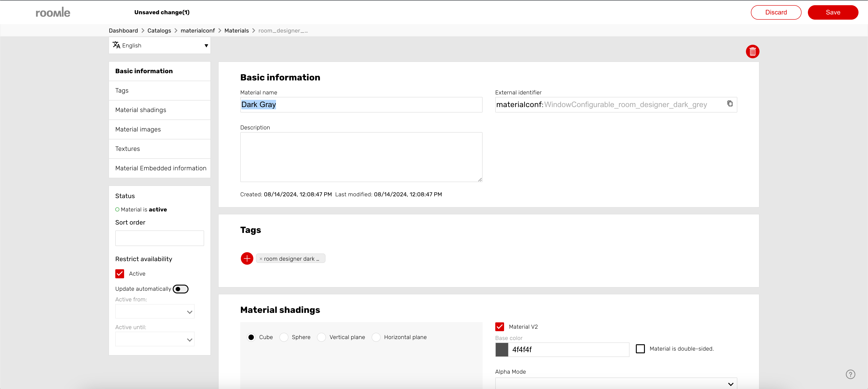Open the help question mark icon

tap(850, 374)
